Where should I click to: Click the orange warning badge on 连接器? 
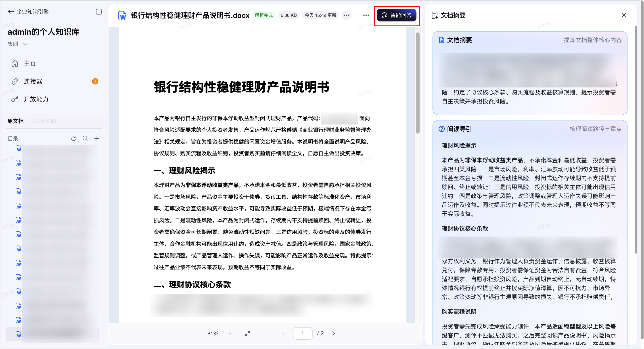(95, 81)
